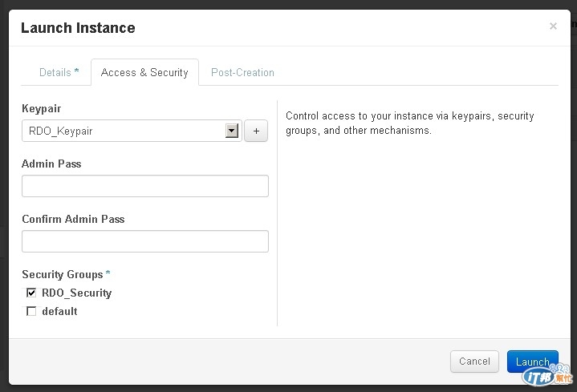
Task: Click the default security group label
Action: [59, 311]
